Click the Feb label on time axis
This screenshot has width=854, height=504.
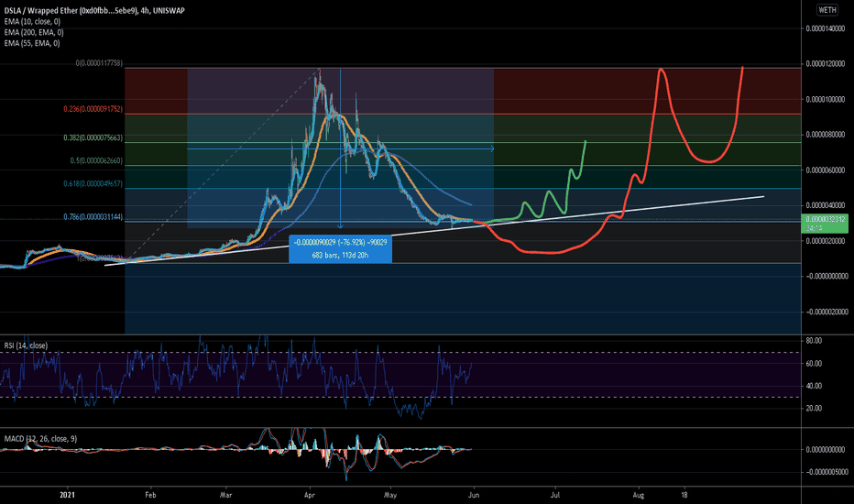150,495
